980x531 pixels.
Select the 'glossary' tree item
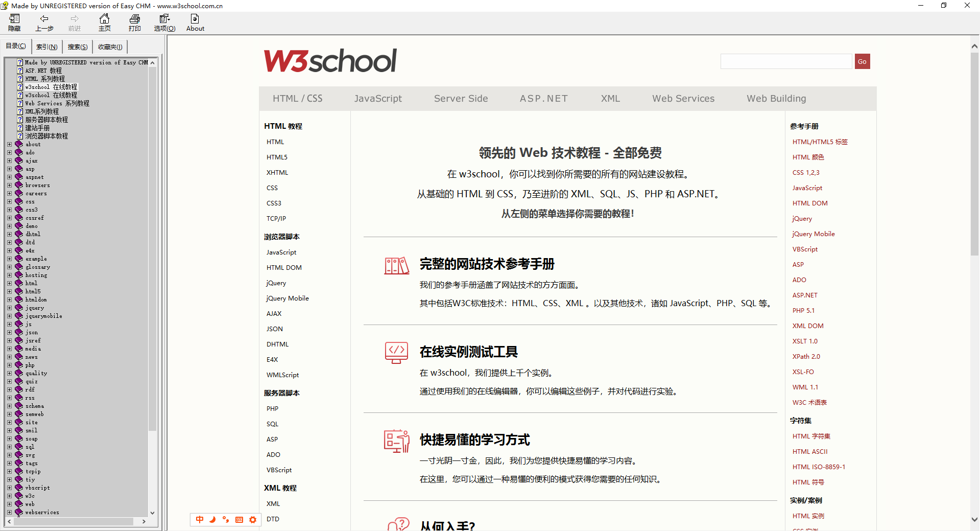point(38,267)
